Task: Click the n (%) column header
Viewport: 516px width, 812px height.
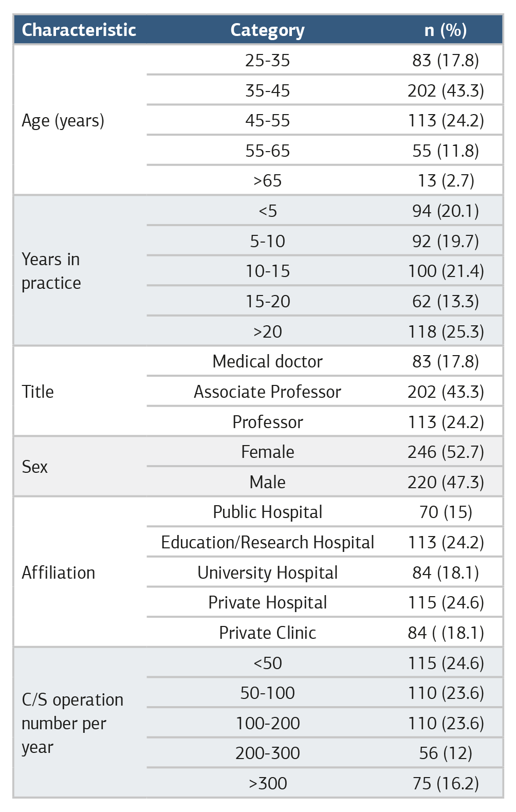Action: click(x=446, y=30)
